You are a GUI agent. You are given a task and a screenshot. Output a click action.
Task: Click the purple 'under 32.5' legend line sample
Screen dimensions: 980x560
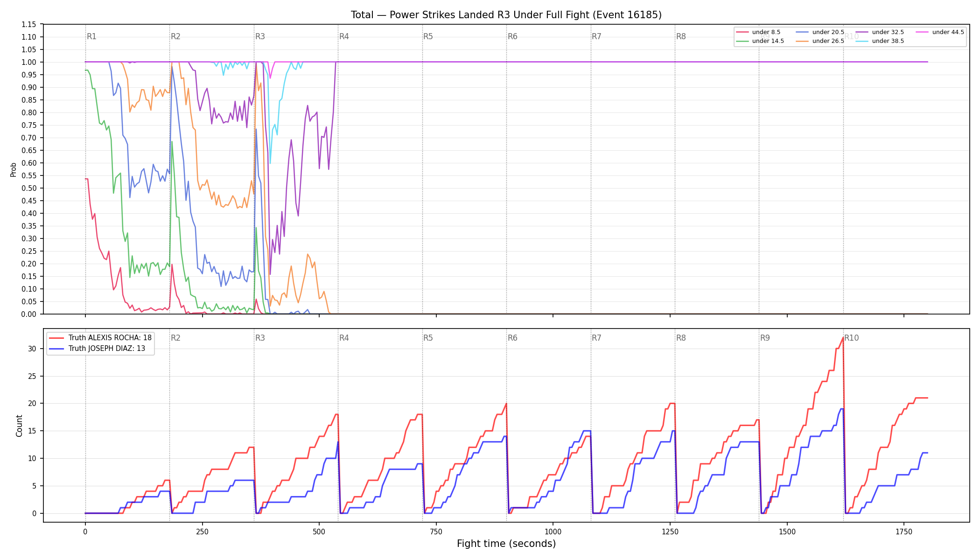pyautogui.click(x=862, y=32)
